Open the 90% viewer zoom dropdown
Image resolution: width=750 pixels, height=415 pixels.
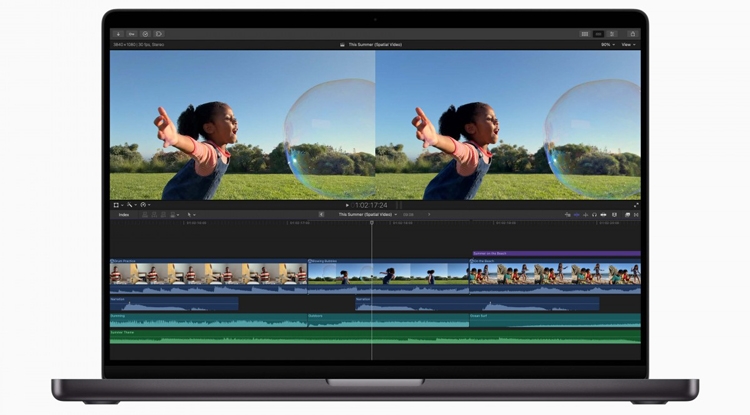coord(607,44)
